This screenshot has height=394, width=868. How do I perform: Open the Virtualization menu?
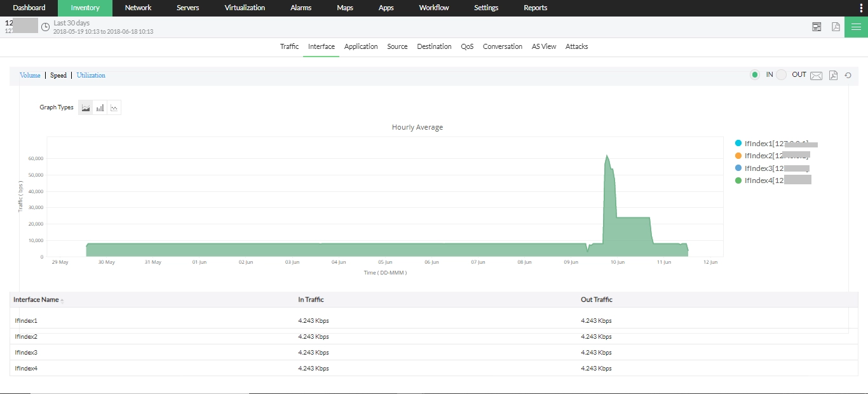[245, 8]
